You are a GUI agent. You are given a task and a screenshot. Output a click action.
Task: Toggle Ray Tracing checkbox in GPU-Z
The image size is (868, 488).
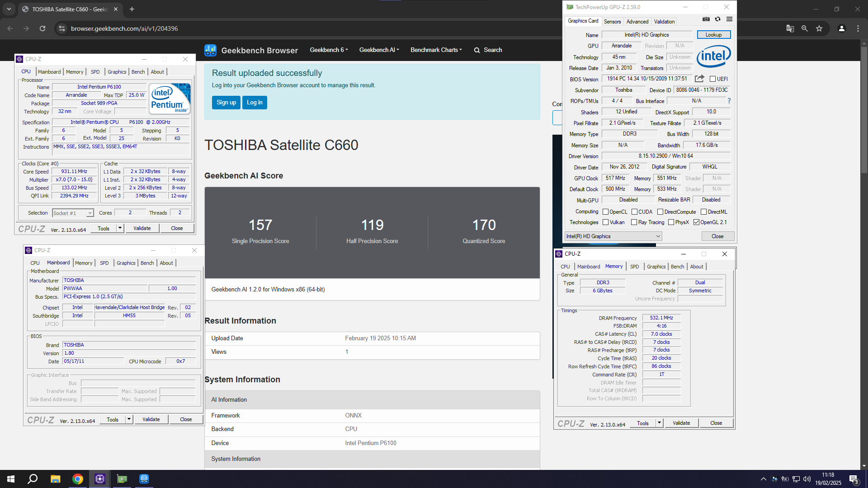pyautogui.click(x=634, y=222)
